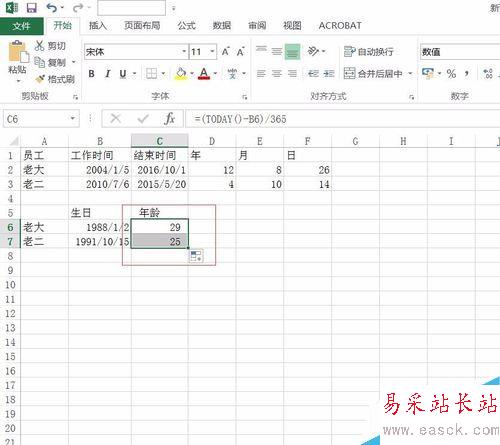500x445 pixels.
Task: Align cell text to the middle
Action: 277,51
